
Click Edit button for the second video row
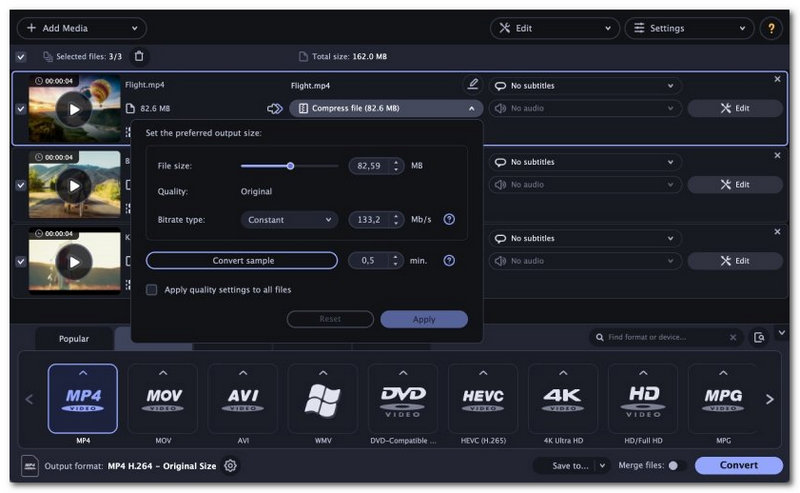[x=735, y=185]
